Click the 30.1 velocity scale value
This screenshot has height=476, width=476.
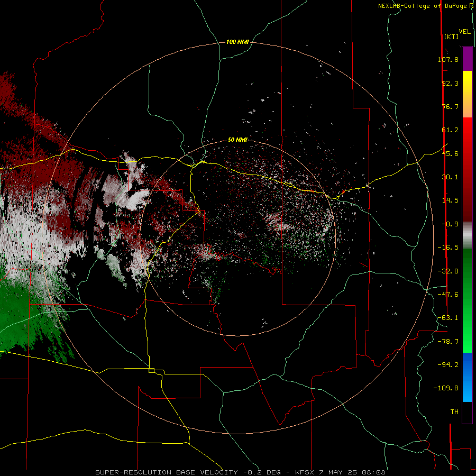pos(450,177)
